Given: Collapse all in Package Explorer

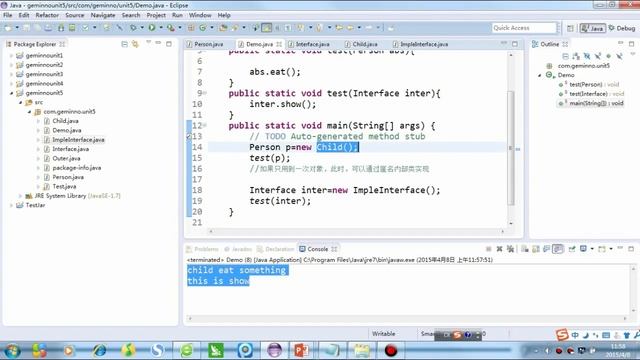Looking at the screenshot, I should (x=124, y=44).
